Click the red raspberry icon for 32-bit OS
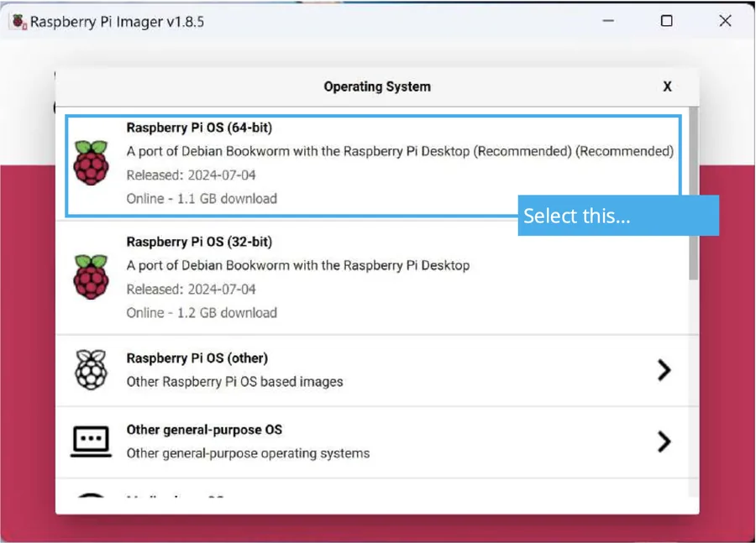756x543 pixels. pyautogui.click(x=91, y=277)
